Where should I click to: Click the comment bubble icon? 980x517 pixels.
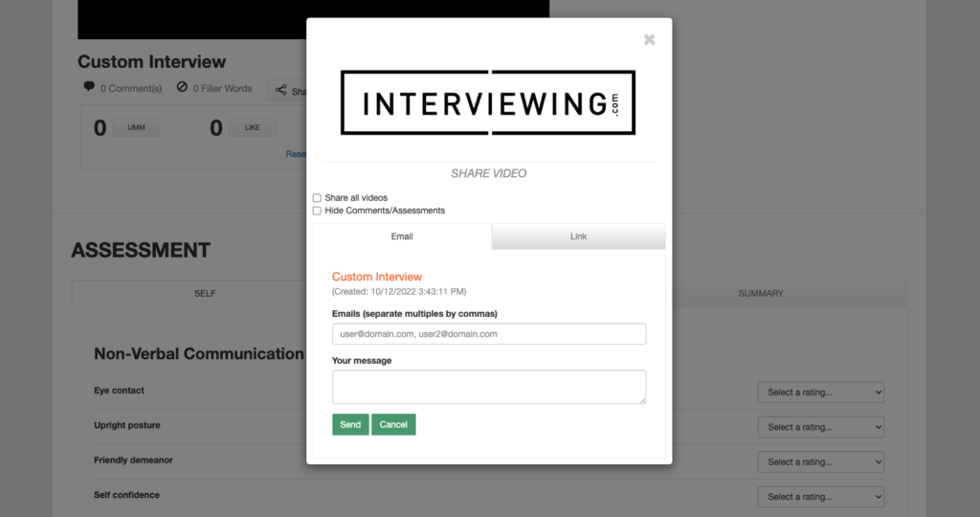(89, 86)
